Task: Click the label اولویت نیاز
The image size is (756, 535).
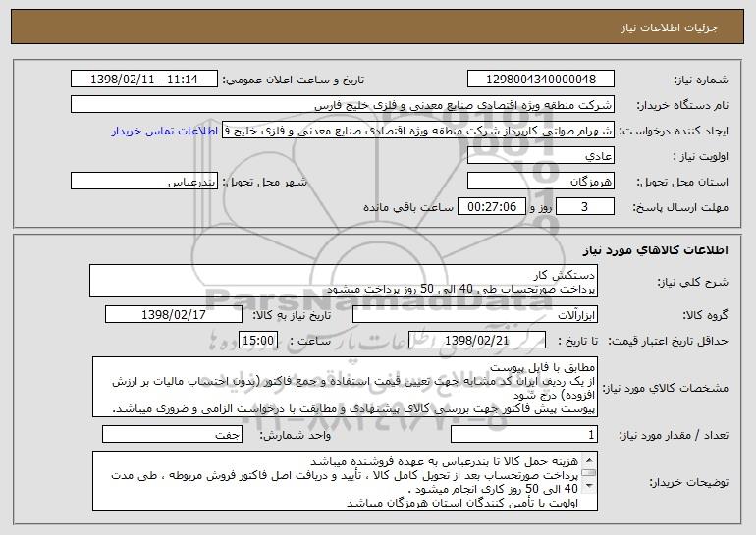Action: pos(701,157)
